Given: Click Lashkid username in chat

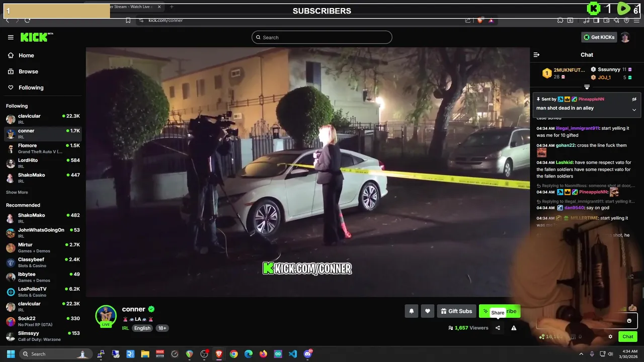Looking at the screenshot, I should (x=564, y=162).
